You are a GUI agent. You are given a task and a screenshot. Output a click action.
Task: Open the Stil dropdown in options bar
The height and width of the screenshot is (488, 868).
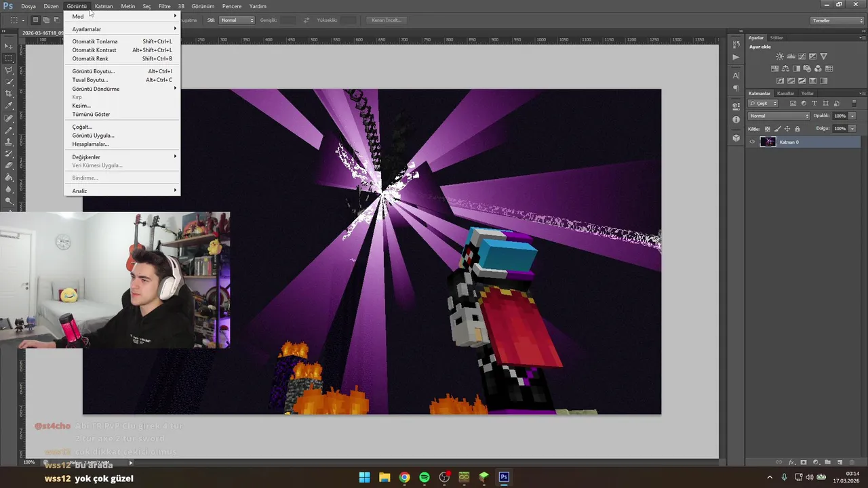pos(237,20)
